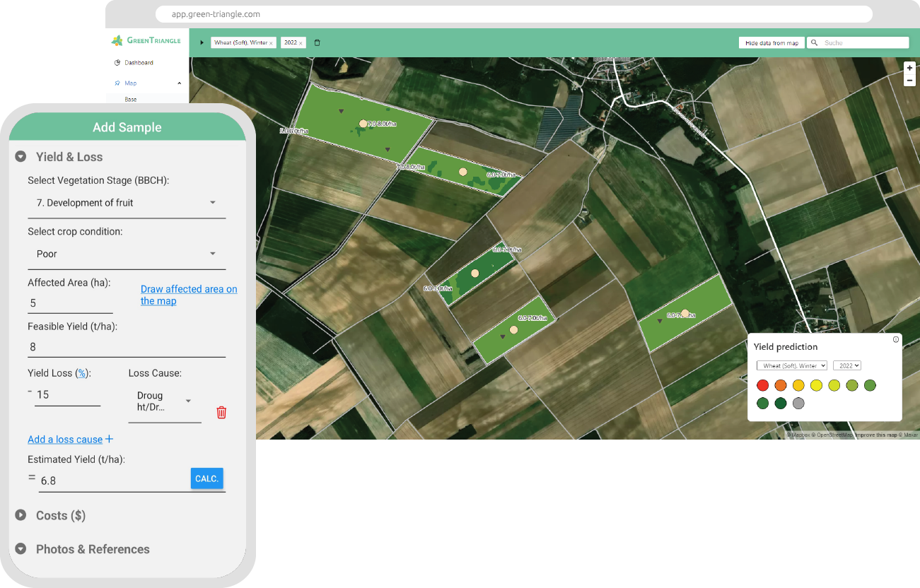Zoom in on the map
The image size is (920, 588).
tap(909, 68)
